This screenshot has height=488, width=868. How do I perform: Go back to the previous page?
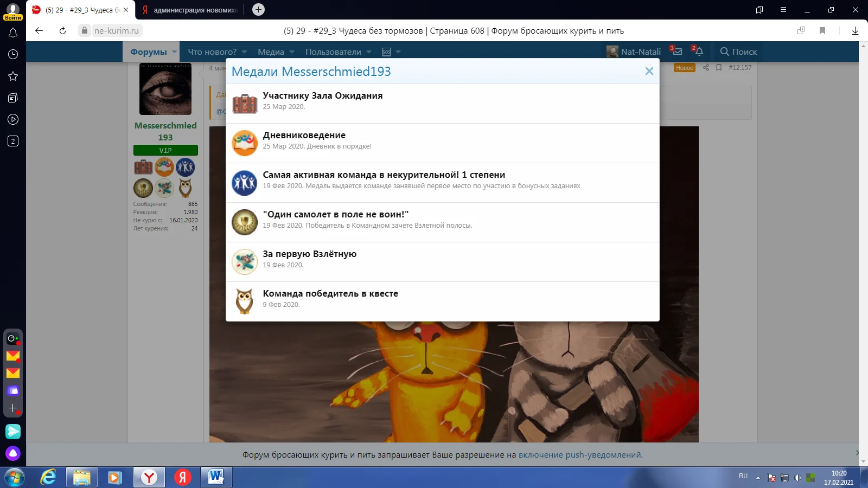pyautogui.click(x=39, y=31)
